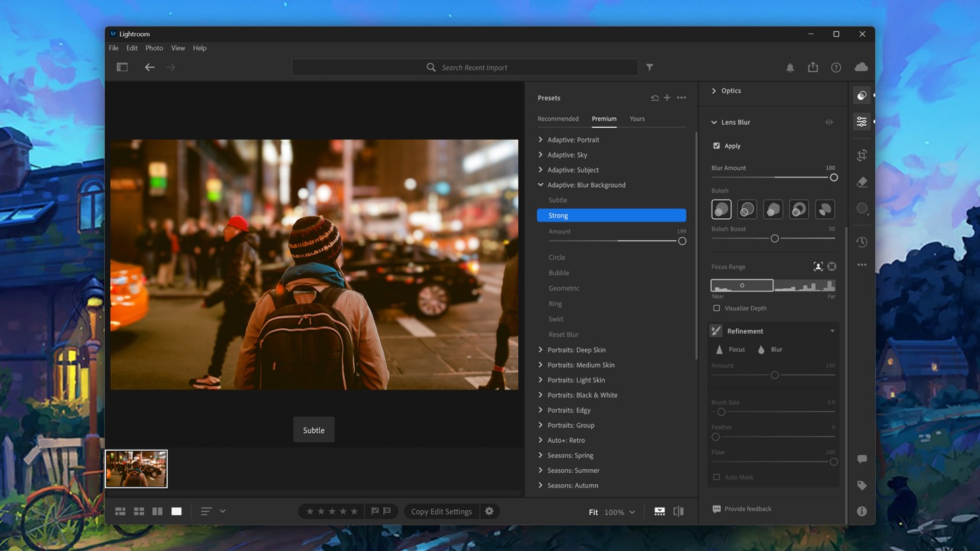980x551 pixels.
Task: Open the Edit menu
Action: click(x=131, y=47)
